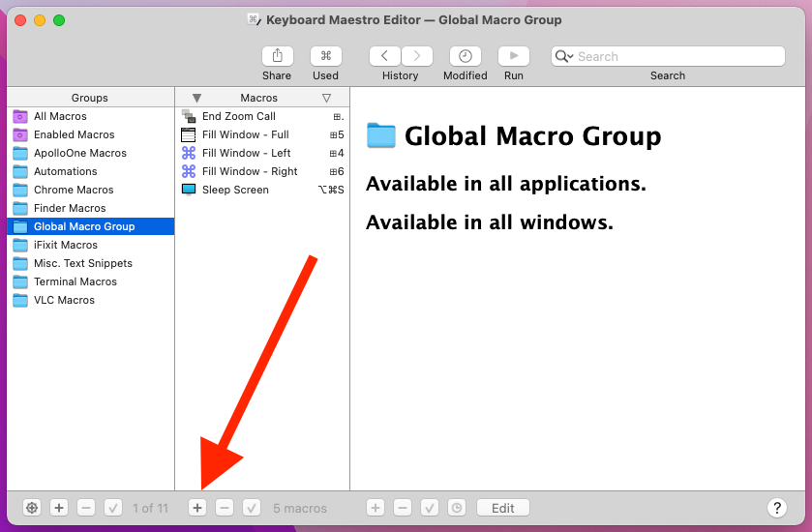Delete the selected macro with minus

225,508
